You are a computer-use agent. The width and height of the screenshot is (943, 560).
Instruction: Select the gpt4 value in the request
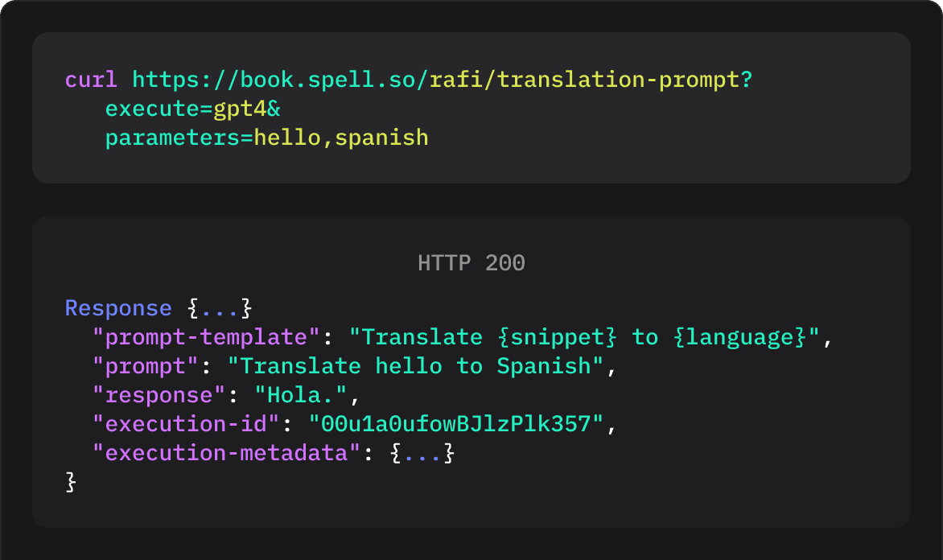click(240, 109)
